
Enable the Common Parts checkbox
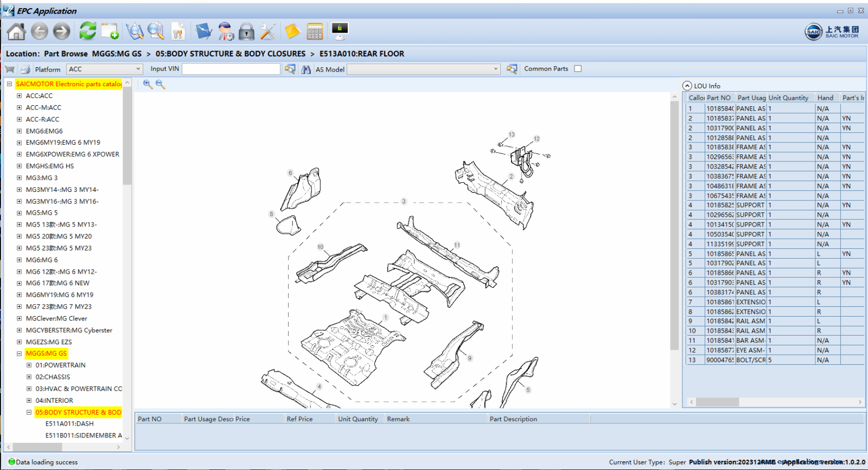(x=578, y=69)
